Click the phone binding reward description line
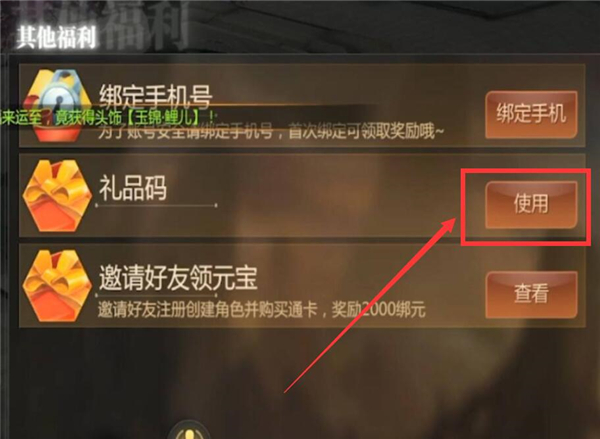Viewport: 600px width, 439px height. (271, 132)
